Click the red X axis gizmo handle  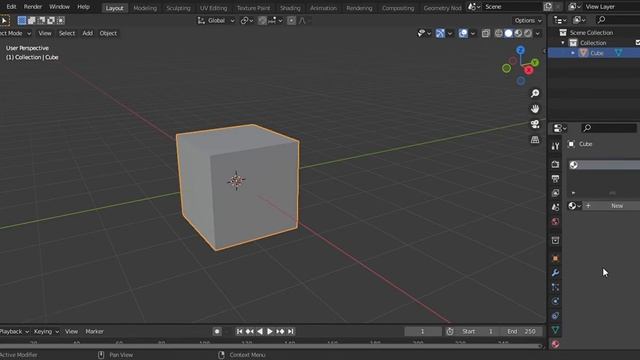pyautogui.click(x=529, y=70)
